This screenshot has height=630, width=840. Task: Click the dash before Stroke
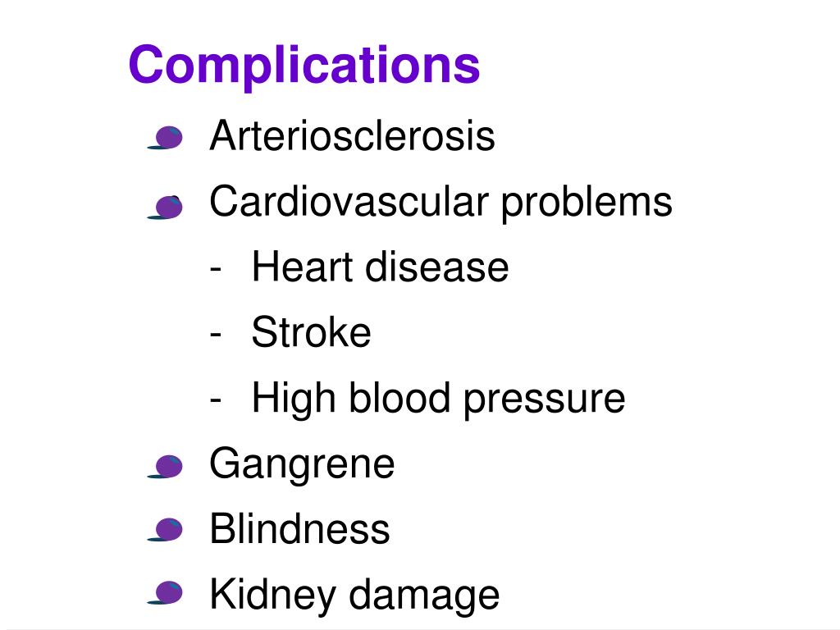(x=216, y=333)
